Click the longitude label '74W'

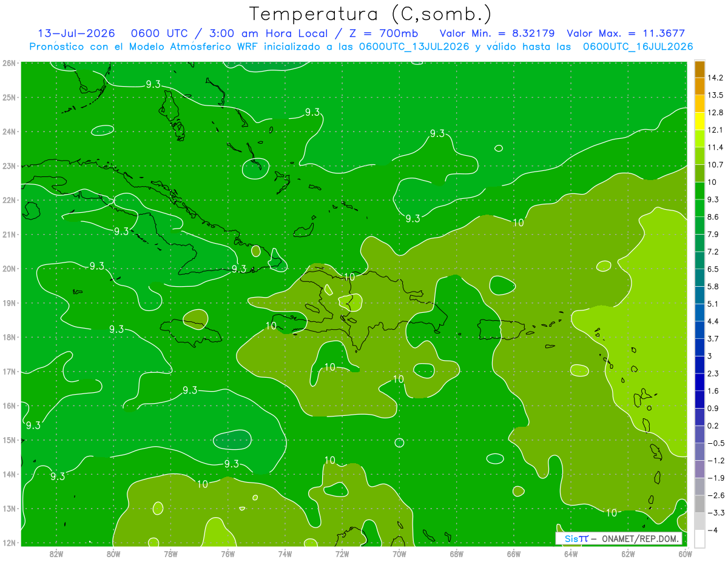pos(285,554)
